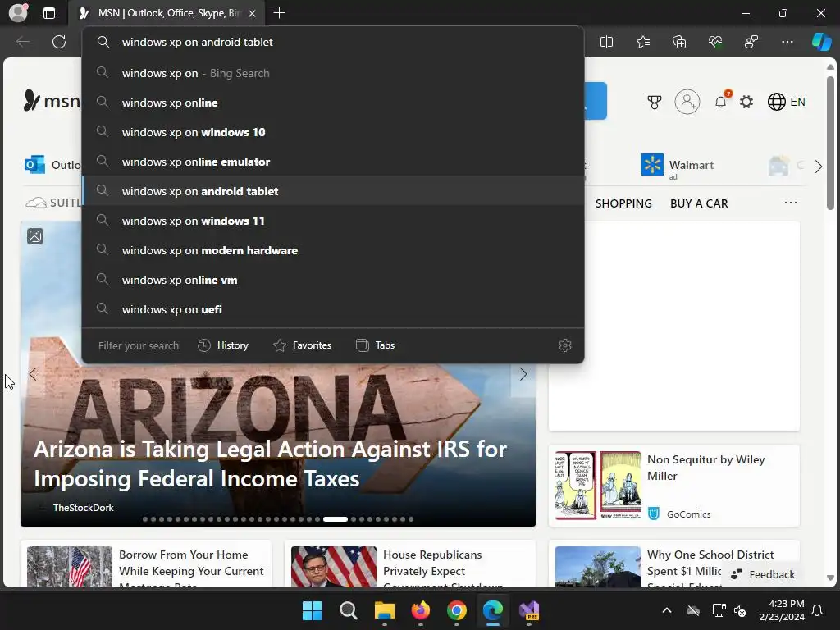Open the Edge profile avatar
The height and width of the screenshot is (630, 840).
coord(18,13)
